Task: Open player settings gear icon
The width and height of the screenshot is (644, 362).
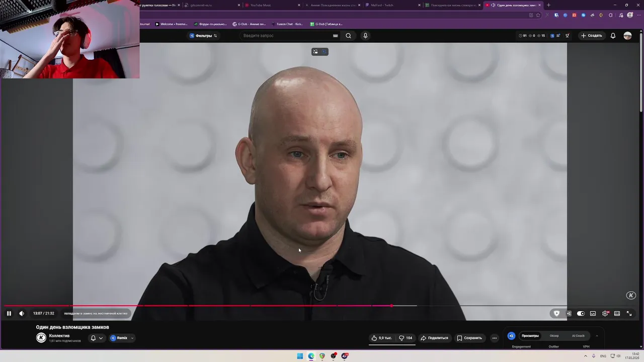Action: tap(605, 313)
